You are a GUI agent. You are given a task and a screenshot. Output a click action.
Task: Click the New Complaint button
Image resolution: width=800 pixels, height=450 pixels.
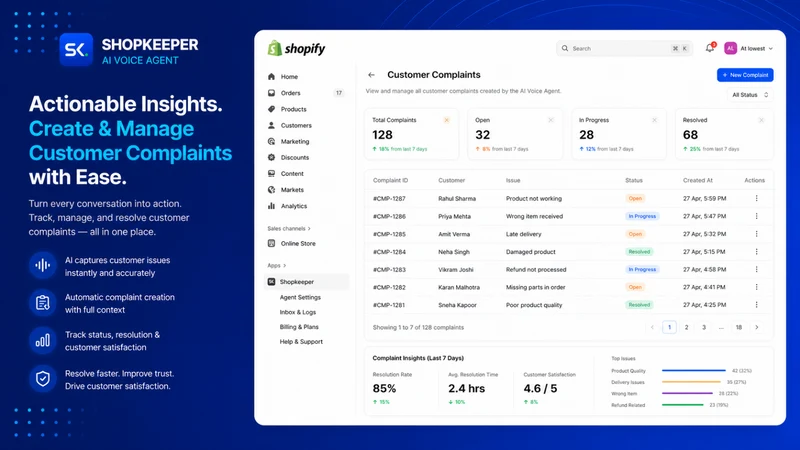[745, 75]
